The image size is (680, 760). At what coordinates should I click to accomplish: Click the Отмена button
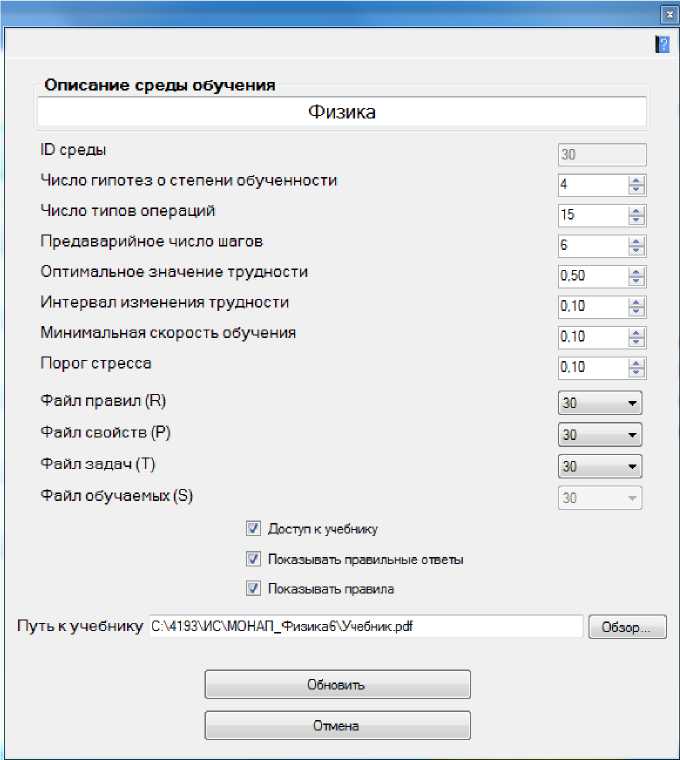(337, 726)
